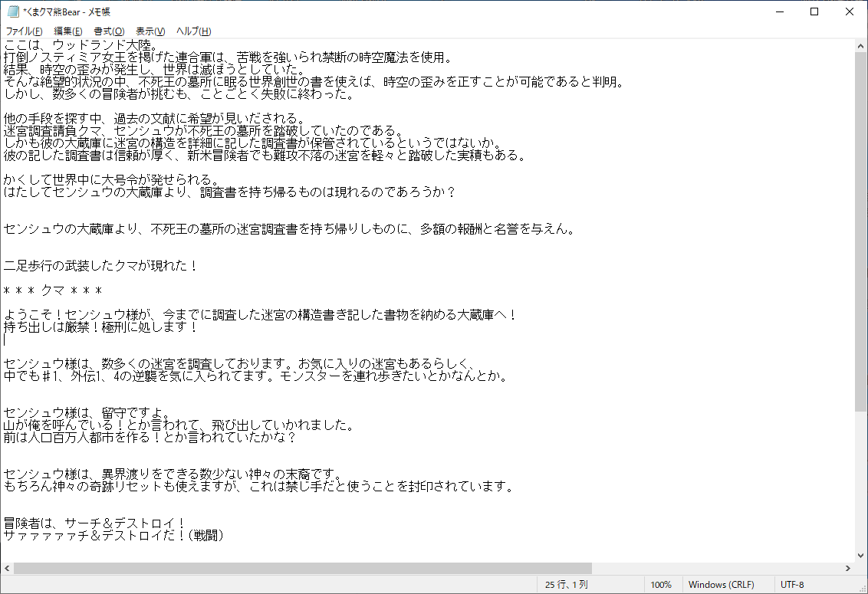Minimize the Notepad window

[x=780, y=11]
